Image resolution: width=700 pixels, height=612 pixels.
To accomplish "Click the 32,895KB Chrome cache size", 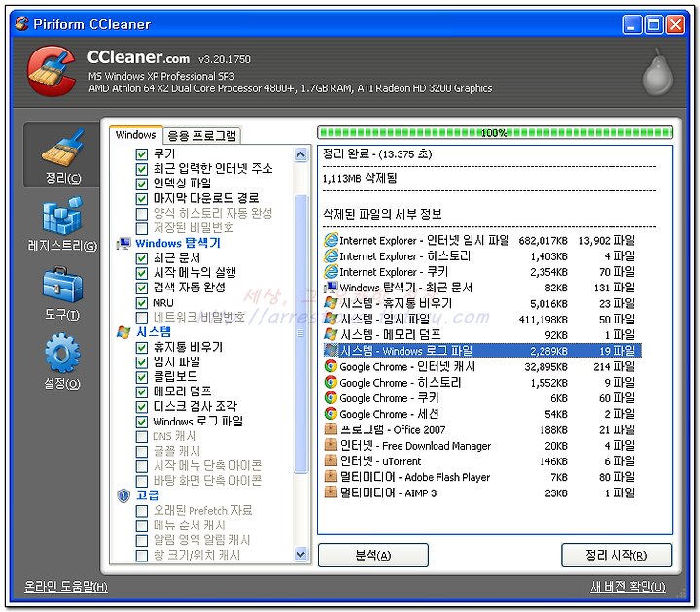I will [546, 367].
